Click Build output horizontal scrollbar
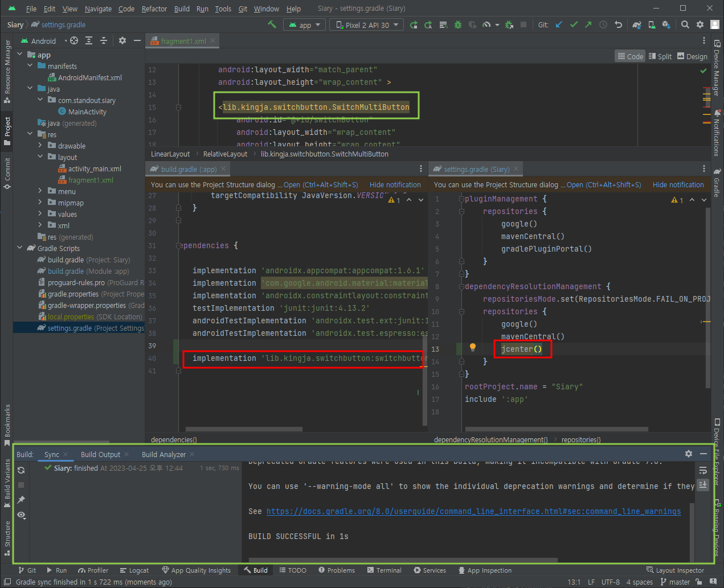The image size is (724, 588). (x=403, y=560)
